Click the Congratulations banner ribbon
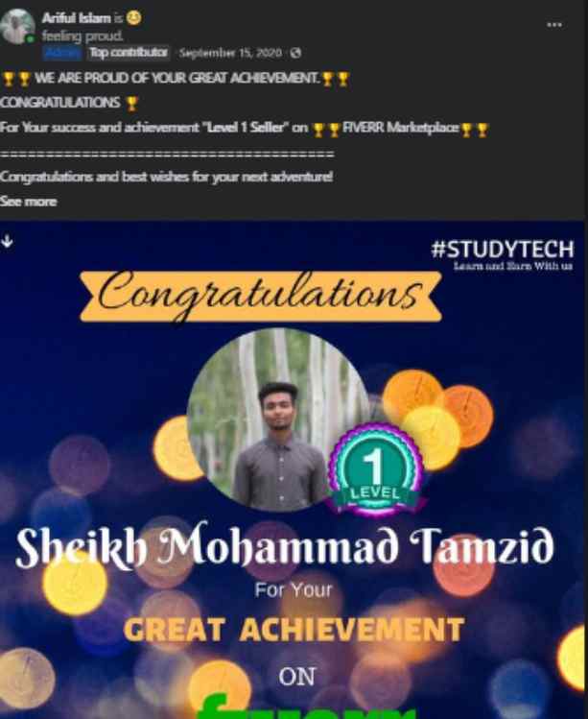This screenshot has height=719, width=588. tap(261, 296)
